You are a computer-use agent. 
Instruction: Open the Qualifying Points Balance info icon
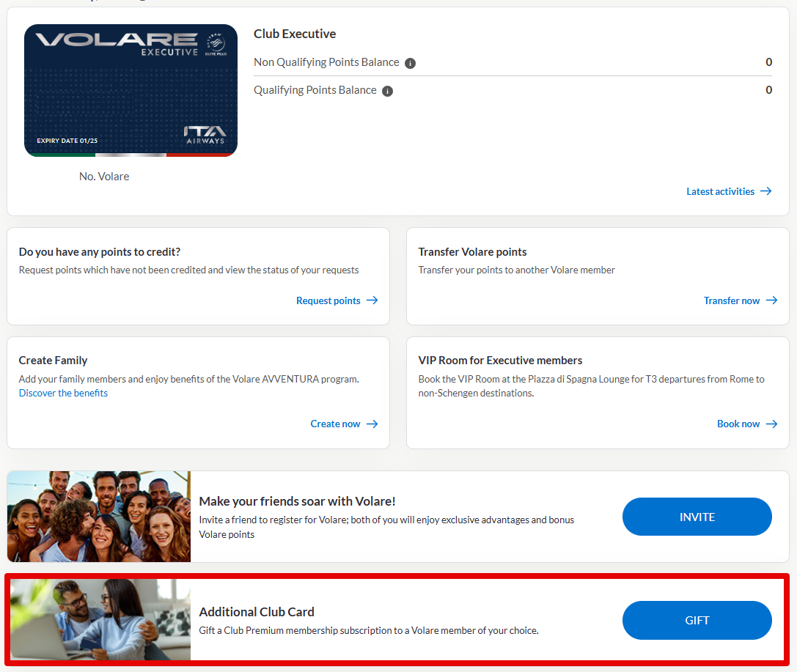coord(387,91)
